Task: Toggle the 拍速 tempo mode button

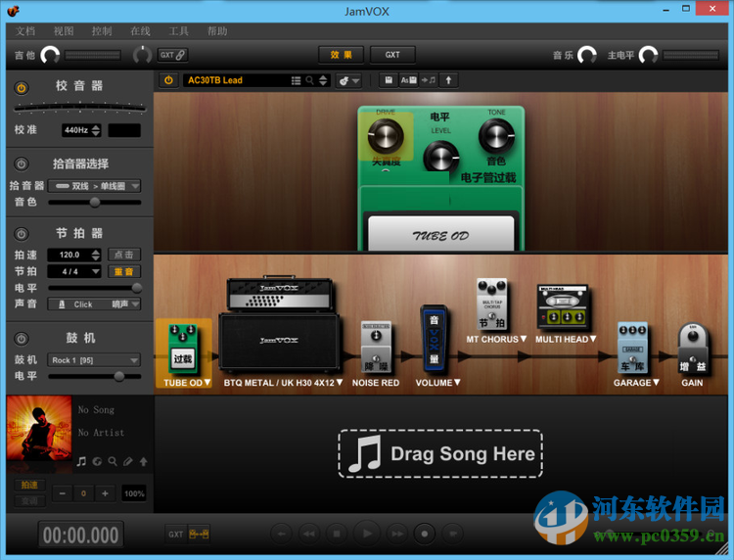Action: pos(29,485)
